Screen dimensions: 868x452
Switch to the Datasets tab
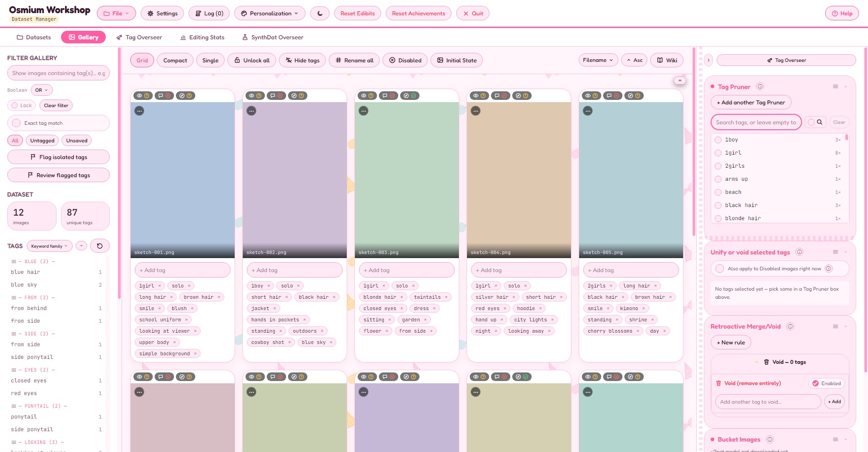pyautogui.click(x=34, y=38)
